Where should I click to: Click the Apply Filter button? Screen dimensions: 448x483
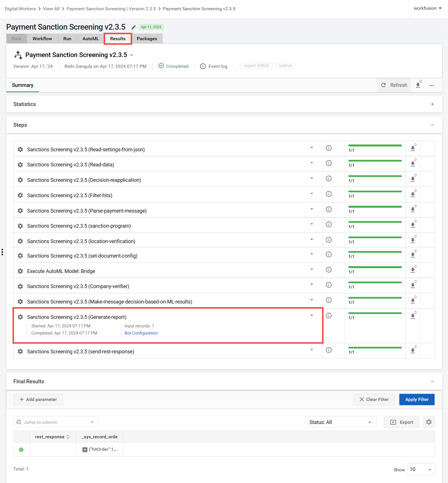(417, 400)
